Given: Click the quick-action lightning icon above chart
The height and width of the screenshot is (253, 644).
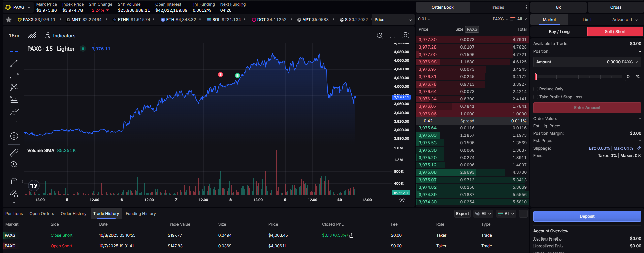Looking at the screenshot, I should tap(380, 35).
